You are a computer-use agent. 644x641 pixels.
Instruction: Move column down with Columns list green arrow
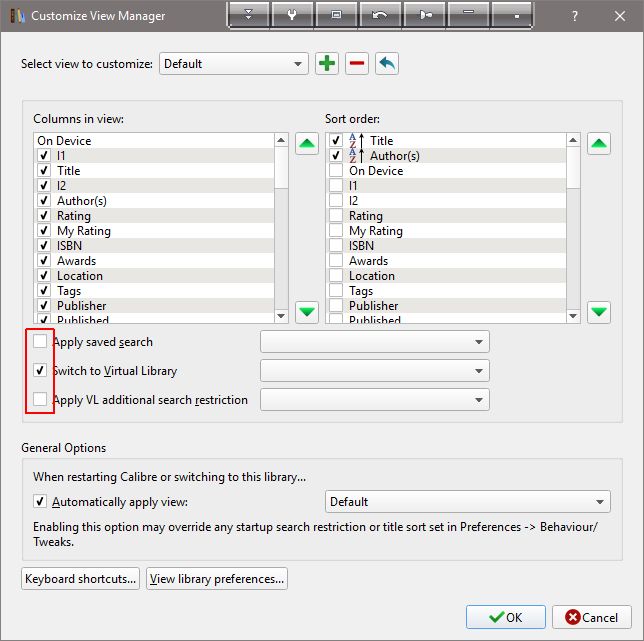pos(307,312)
